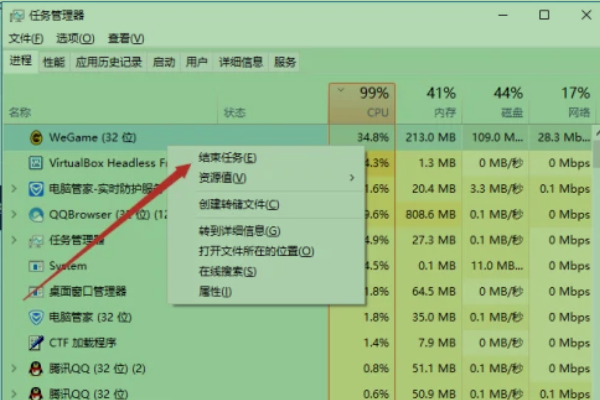
Task: Switch to the 服务 tab
Action: [x=285, y=62]
